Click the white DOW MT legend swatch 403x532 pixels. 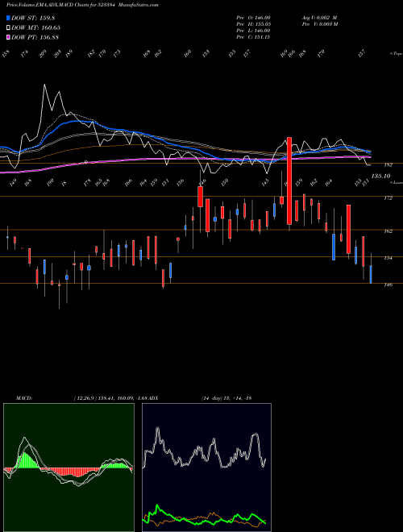(9, 27)
